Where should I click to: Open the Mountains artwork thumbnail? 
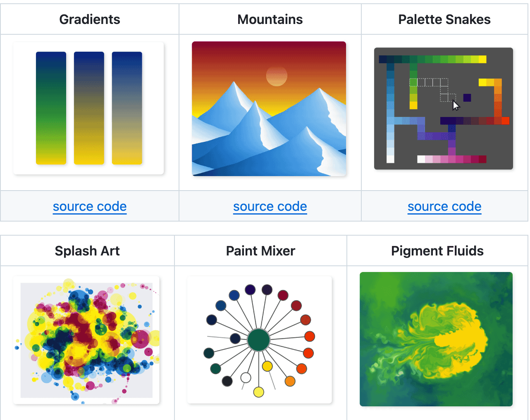(269, 109)
